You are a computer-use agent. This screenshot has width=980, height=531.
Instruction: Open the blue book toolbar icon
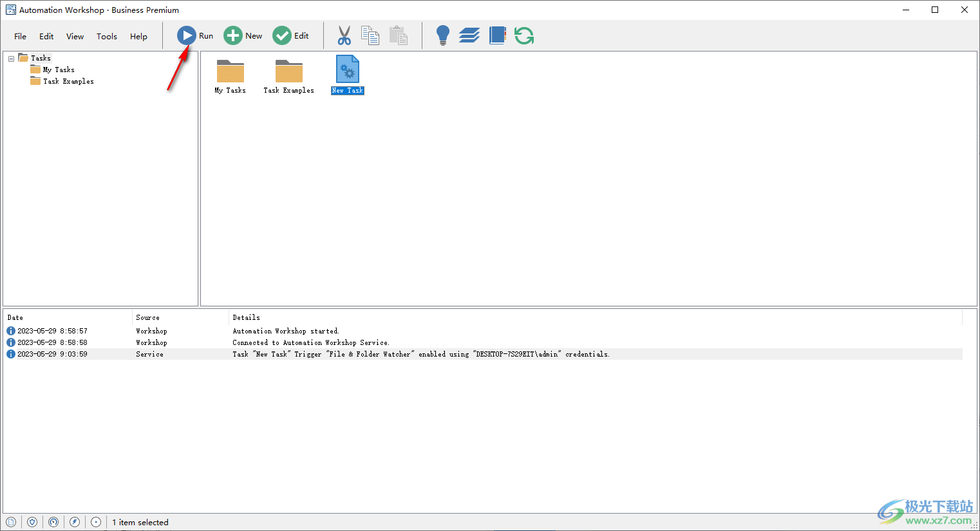click(498, 35)
